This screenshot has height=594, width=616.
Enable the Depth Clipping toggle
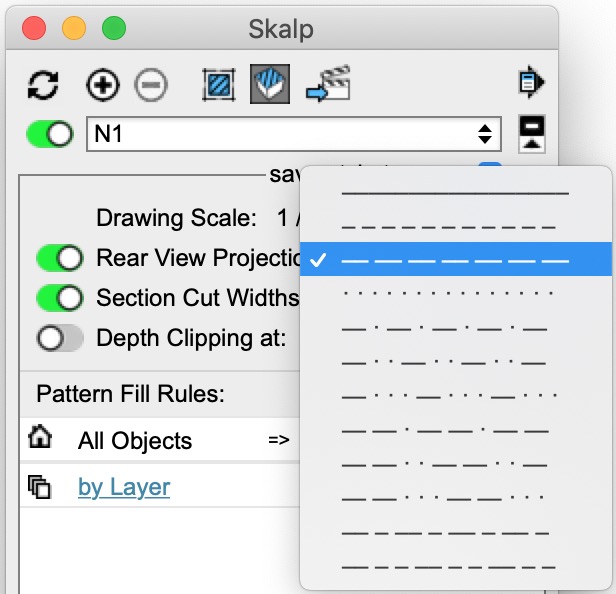click(60, 338)
